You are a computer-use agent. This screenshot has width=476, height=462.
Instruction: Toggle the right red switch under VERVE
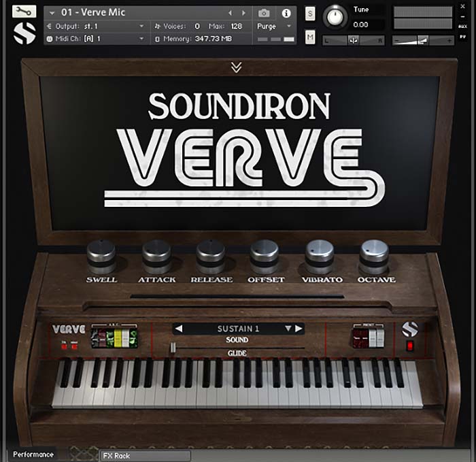[x=74, y=346]
